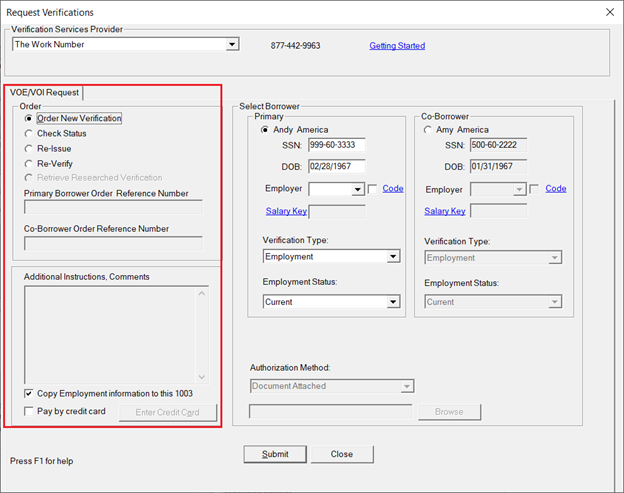Click the primary borrower Code link
This screenshot has height=493, width=624.
pyautogui.click(x=393, y=189)
